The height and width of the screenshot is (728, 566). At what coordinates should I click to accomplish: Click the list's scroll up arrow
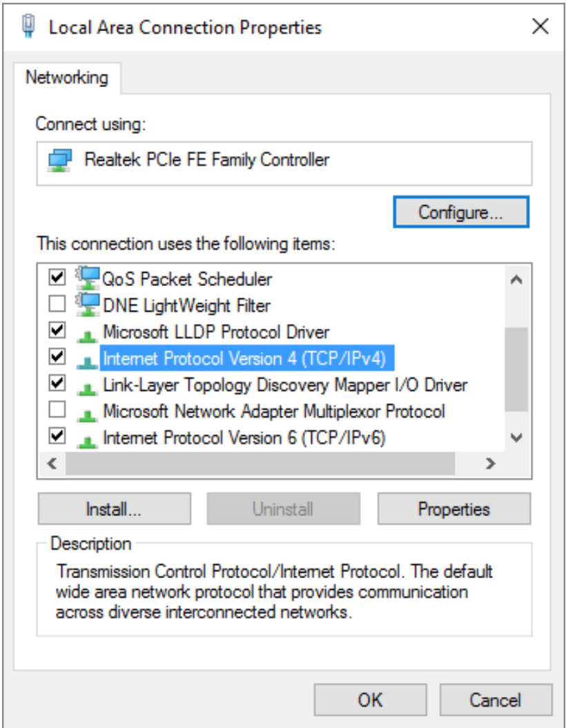click(516, 280)
